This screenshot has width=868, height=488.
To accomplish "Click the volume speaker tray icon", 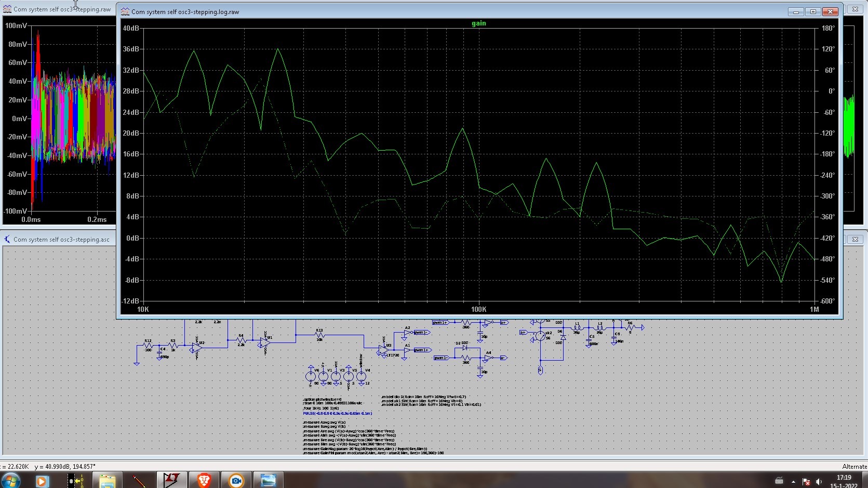I will [819, 482].
